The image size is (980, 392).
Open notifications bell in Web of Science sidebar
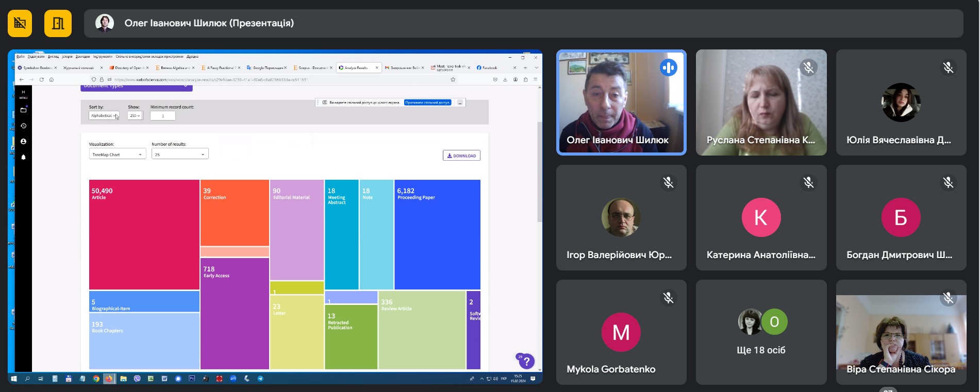coord(23,157)
